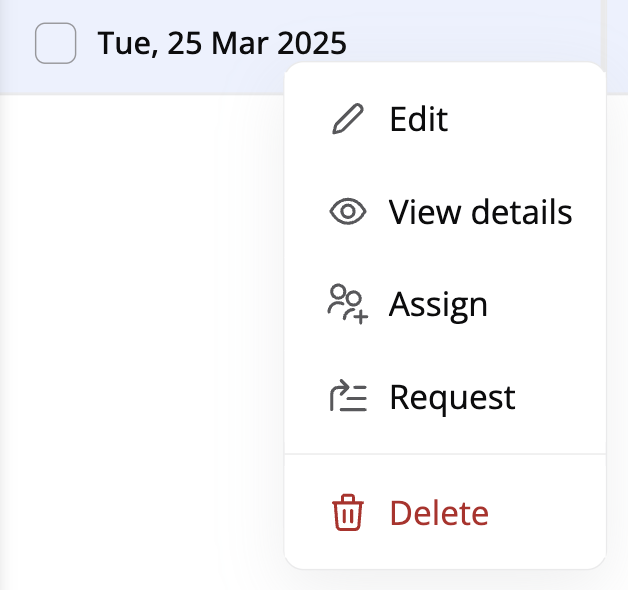
Task: Click the date text Tue, 25 Mar 2025
Action: 222,44
